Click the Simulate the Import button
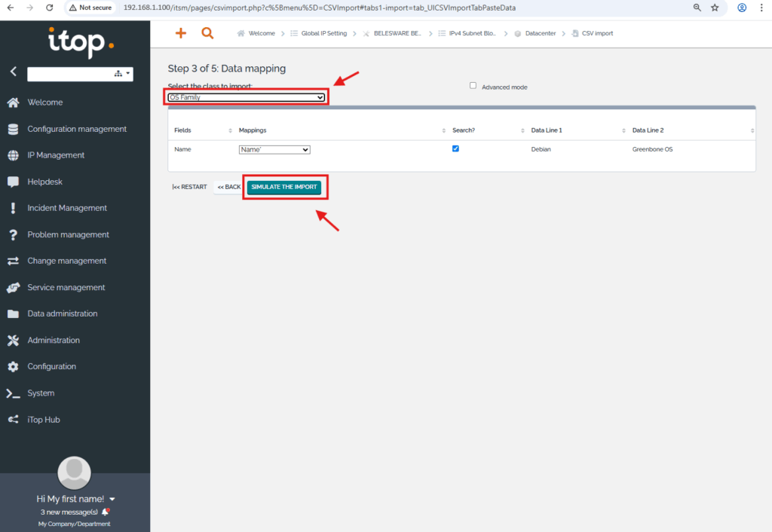 (284, 187)
